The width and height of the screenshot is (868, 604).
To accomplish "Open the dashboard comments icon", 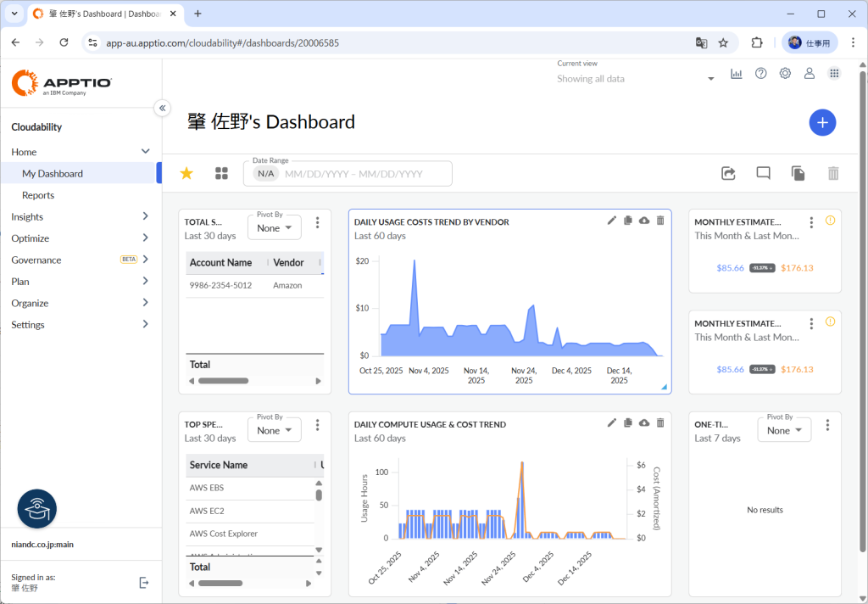I will (x=763, y=173).
